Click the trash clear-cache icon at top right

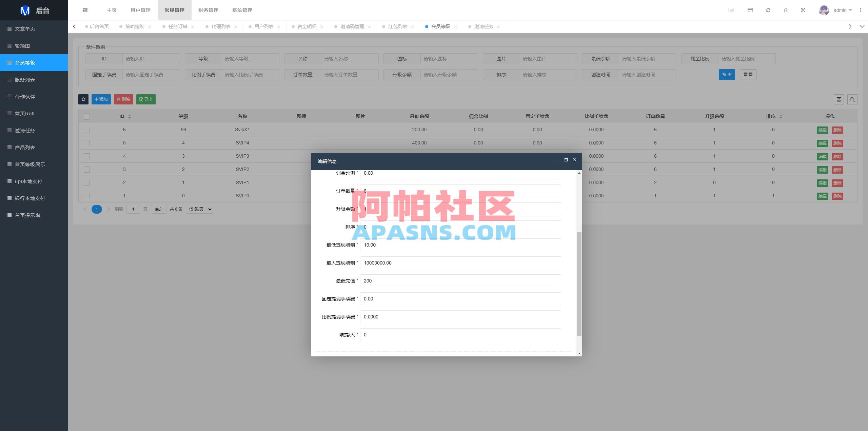pos(786,10)
